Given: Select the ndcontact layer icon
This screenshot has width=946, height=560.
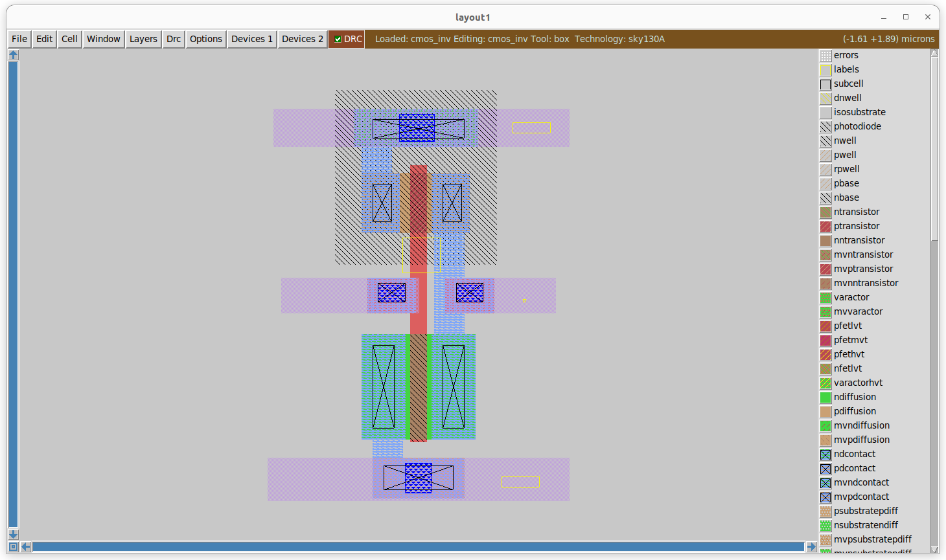Looking at the screenshot, I should point(825,454).
